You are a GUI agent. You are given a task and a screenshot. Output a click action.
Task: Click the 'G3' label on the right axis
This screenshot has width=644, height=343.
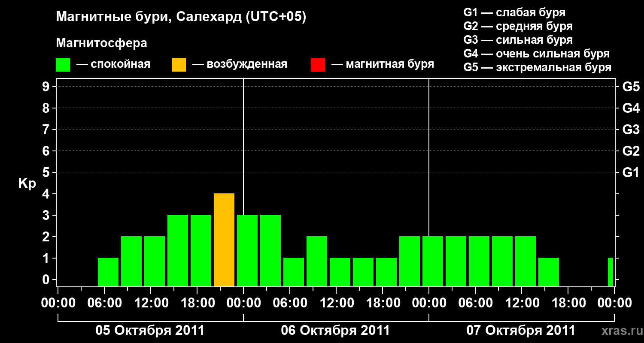631,129
